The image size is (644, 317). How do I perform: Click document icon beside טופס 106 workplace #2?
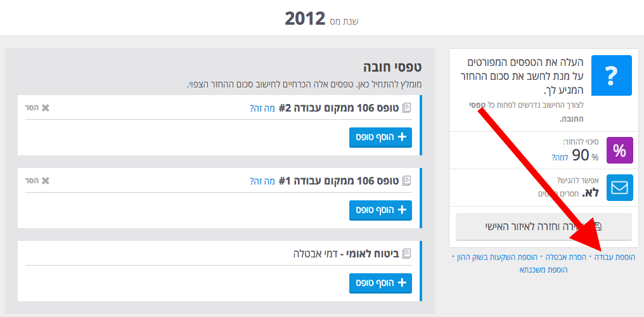click(406, 108)
